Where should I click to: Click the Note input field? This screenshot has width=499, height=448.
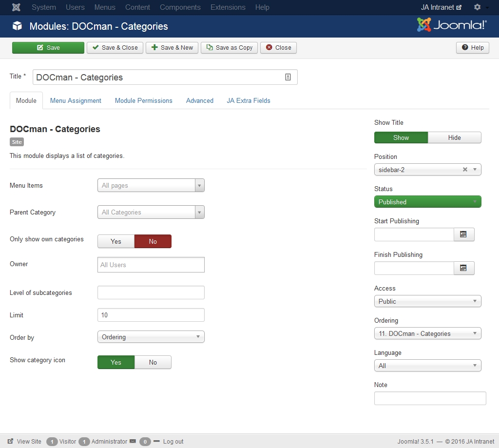pyautogui.click(x=430, y=398)
